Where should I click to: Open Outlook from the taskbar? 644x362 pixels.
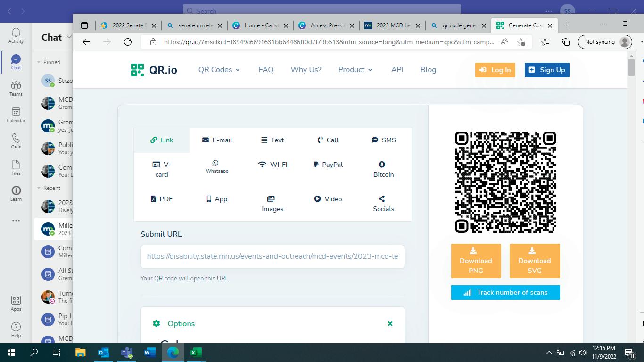104,353
